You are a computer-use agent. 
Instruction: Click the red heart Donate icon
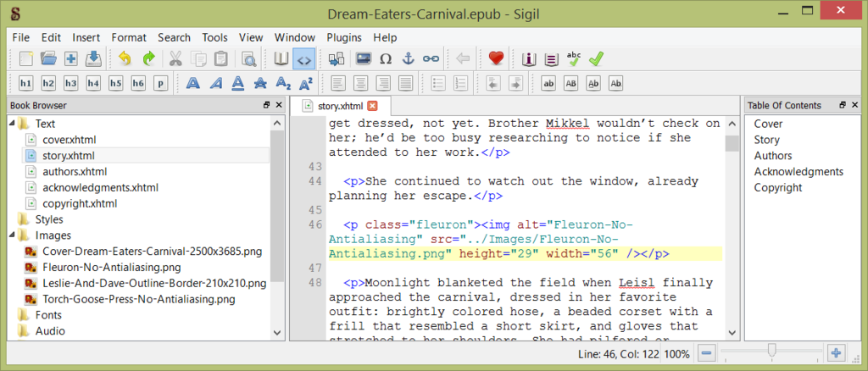(496, 58)
